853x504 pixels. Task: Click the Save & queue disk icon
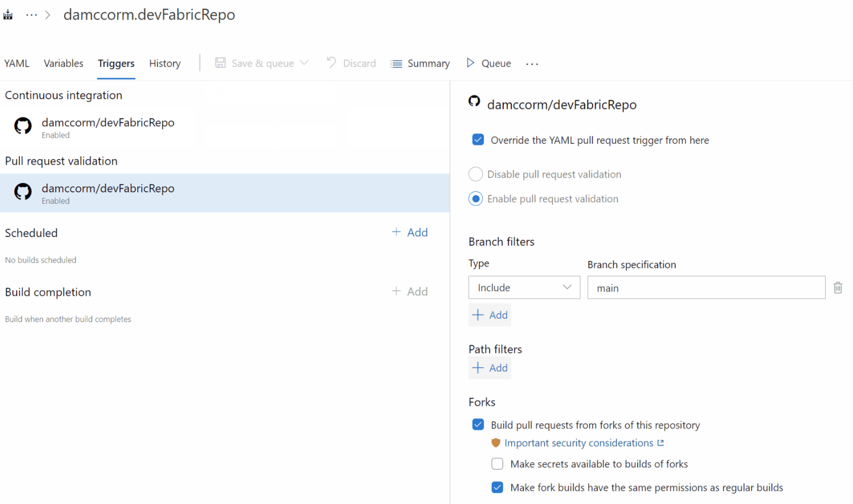click(220, 63)
